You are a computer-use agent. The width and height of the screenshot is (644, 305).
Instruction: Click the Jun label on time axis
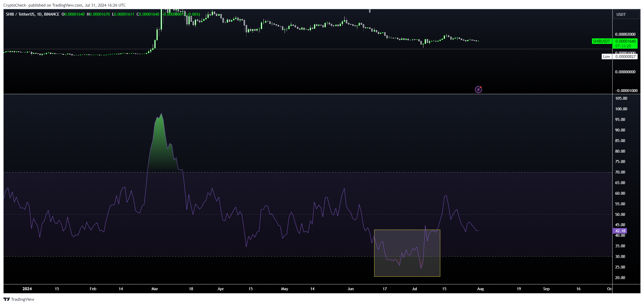coord(351,289)
